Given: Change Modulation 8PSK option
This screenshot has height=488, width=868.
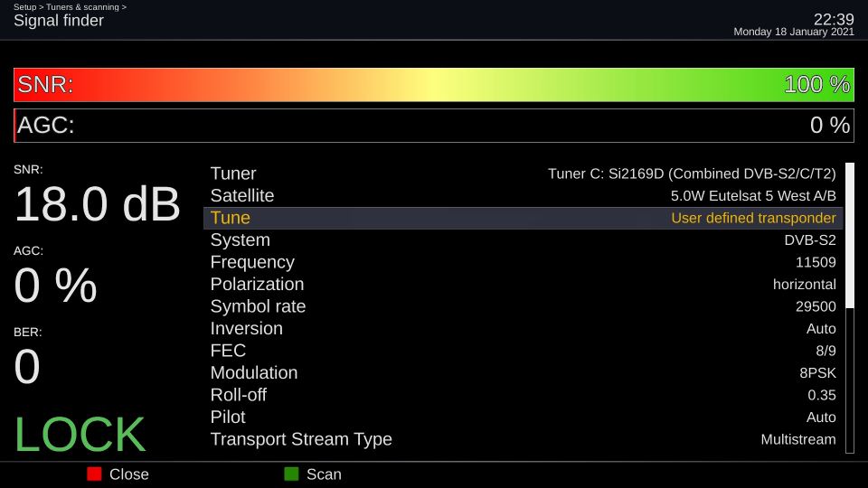Looking at the screenshot, I should coord(817,373).
